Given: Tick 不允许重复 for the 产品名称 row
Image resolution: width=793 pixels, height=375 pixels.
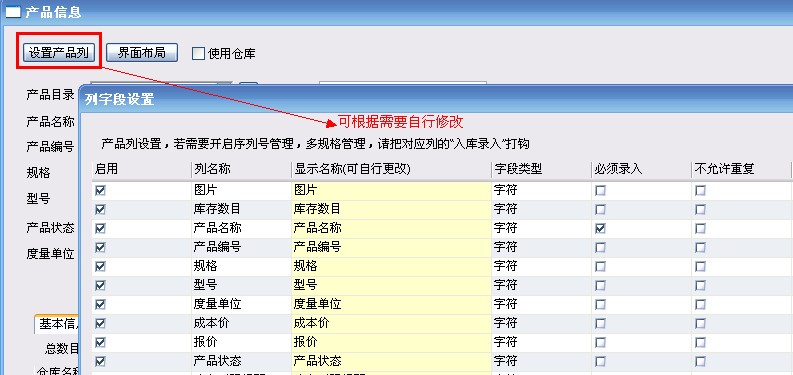Looking at the screenshot, I should click(x=700, y=228).
